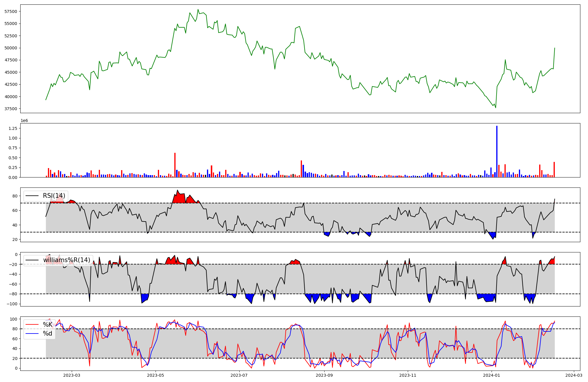Click the tall red volume bar in May 2023

[x=175, y=165]
